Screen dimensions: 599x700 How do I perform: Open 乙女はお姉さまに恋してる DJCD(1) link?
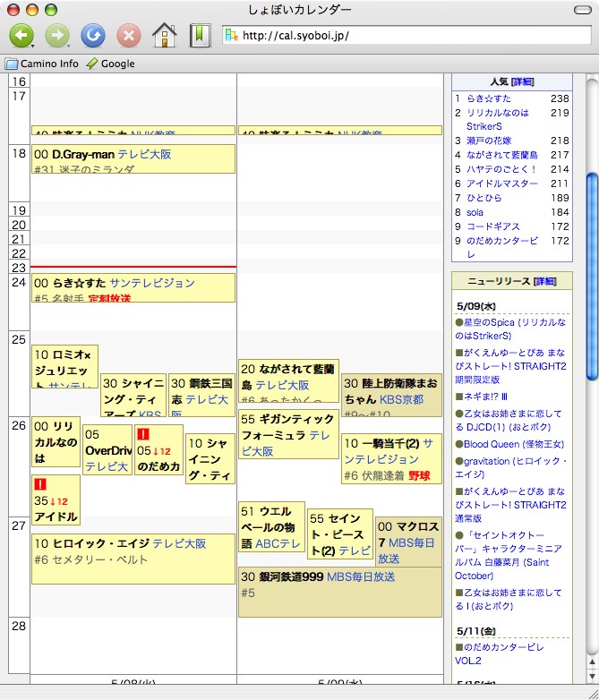[509, 420]
